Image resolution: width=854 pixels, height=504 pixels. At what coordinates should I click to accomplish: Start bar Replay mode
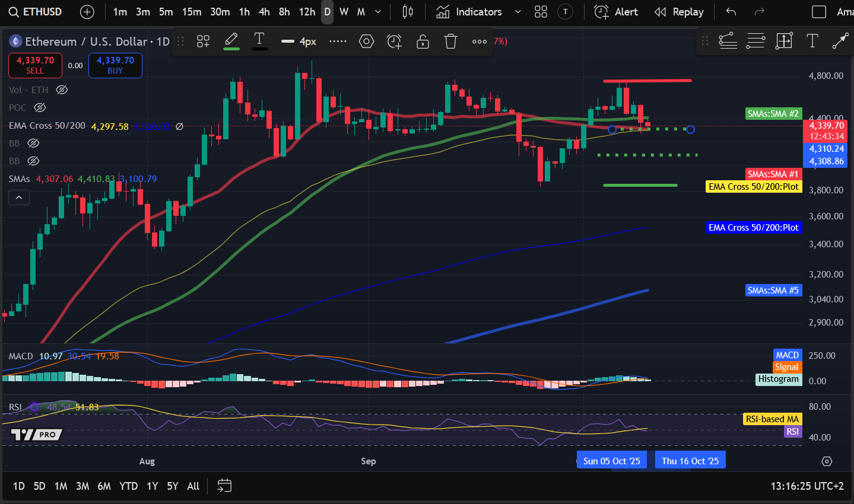(679, 12)
